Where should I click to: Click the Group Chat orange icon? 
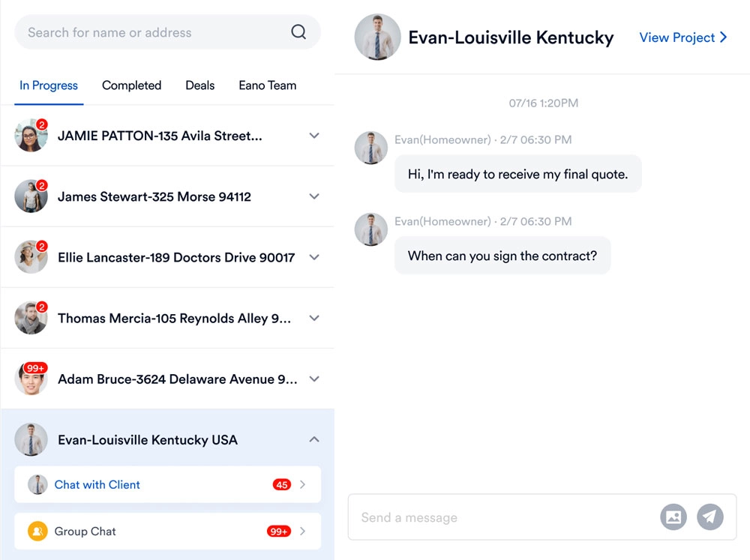37,532
